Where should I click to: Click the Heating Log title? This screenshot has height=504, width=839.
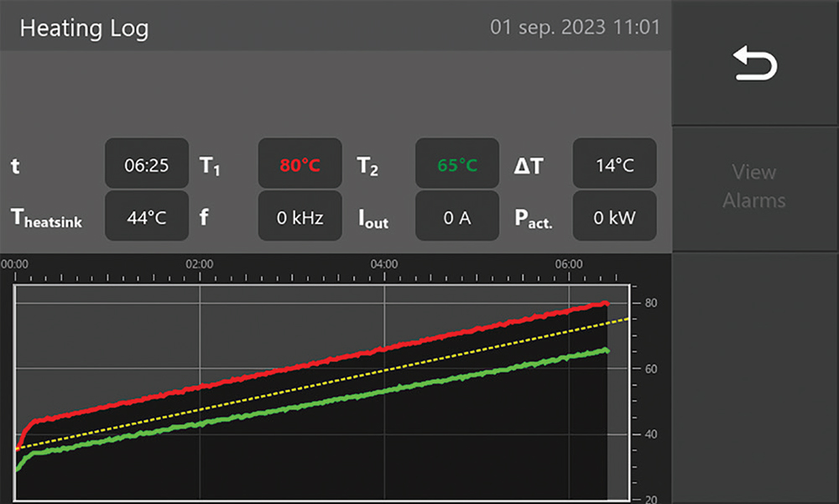coord(84,29)
